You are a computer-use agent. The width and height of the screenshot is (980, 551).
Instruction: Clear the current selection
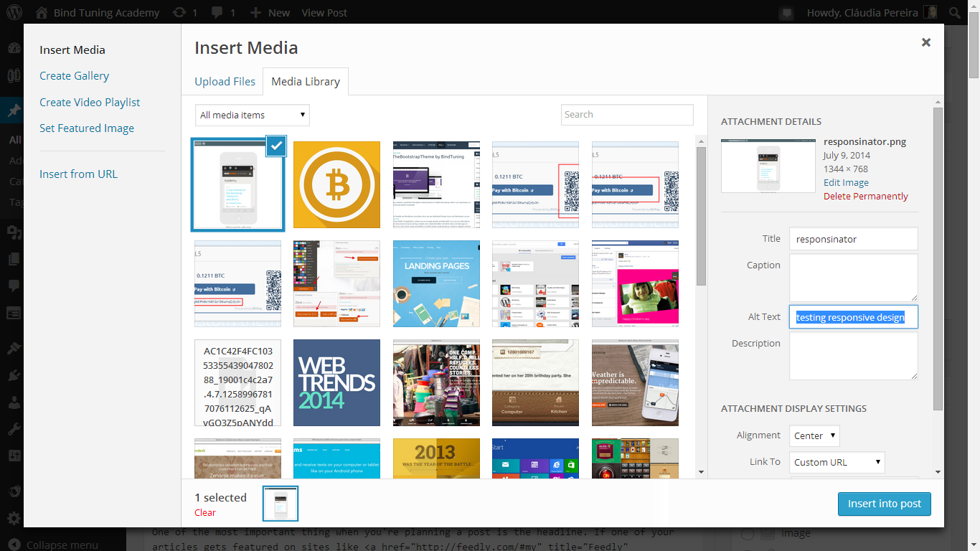pyautogui.click(x=205, y=512)
